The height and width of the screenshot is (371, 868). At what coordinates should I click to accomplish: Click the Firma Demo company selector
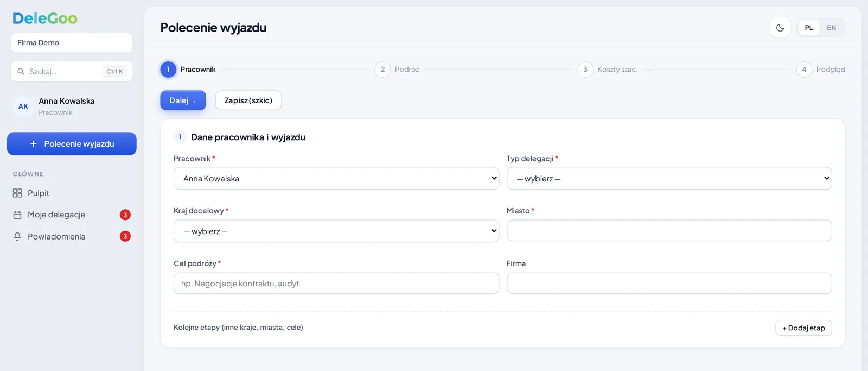tap(72, 43)
